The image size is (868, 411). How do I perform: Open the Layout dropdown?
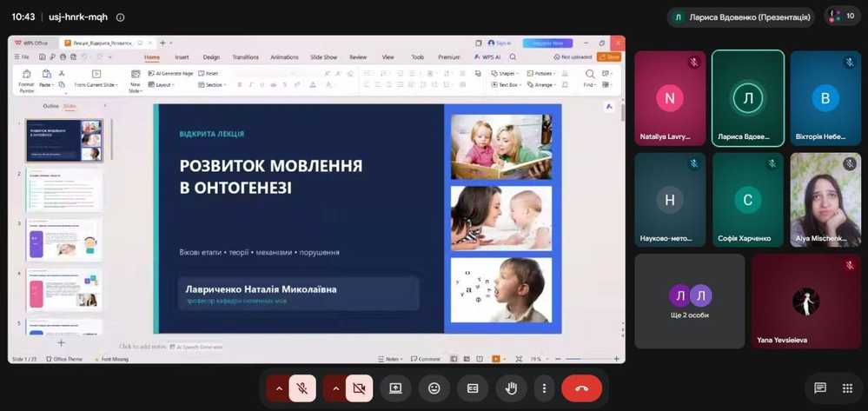tap(162, 85)
